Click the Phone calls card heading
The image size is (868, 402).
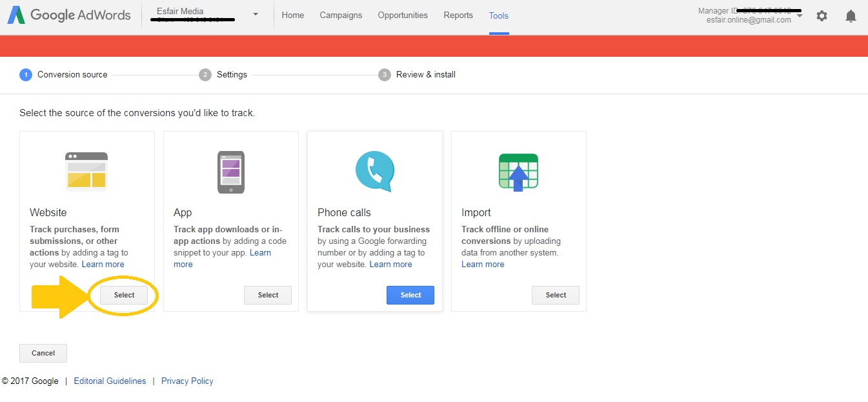click(x=344, y=212)
